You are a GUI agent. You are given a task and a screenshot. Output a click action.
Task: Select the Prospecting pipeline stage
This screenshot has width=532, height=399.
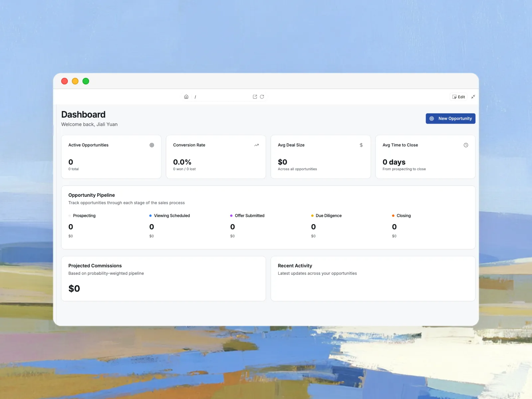[84, 215]
